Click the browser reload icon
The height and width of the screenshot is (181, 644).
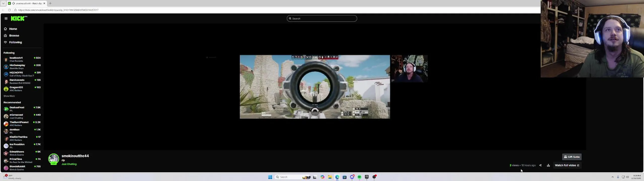click(x=9, y=10)
